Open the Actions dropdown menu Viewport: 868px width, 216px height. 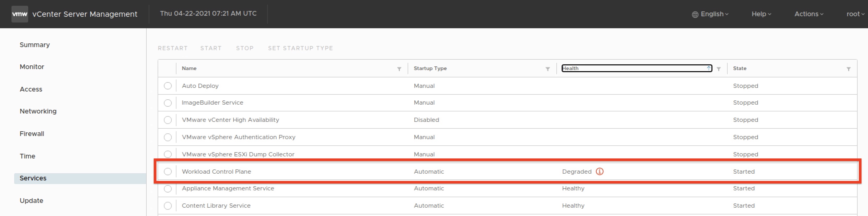point(809,14)
